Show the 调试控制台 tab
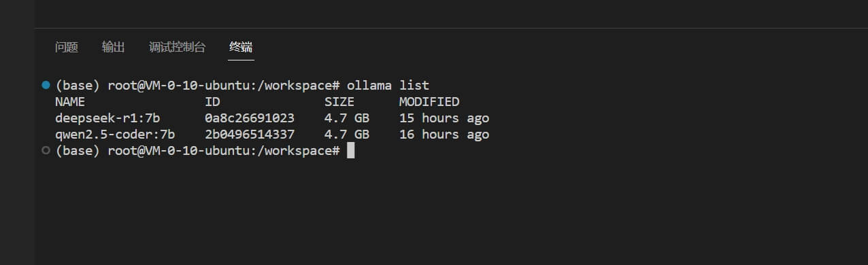This screenshot has height=265, width=868. point(177,47)
